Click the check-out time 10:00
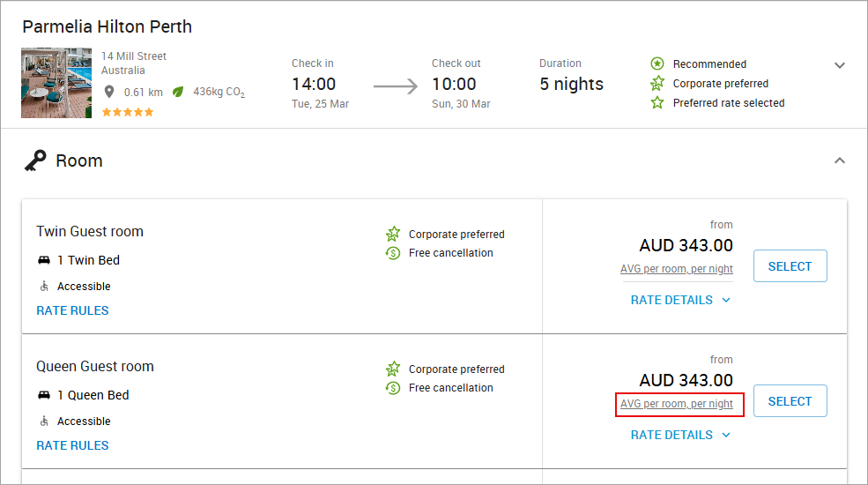 [x=454, y=84]
